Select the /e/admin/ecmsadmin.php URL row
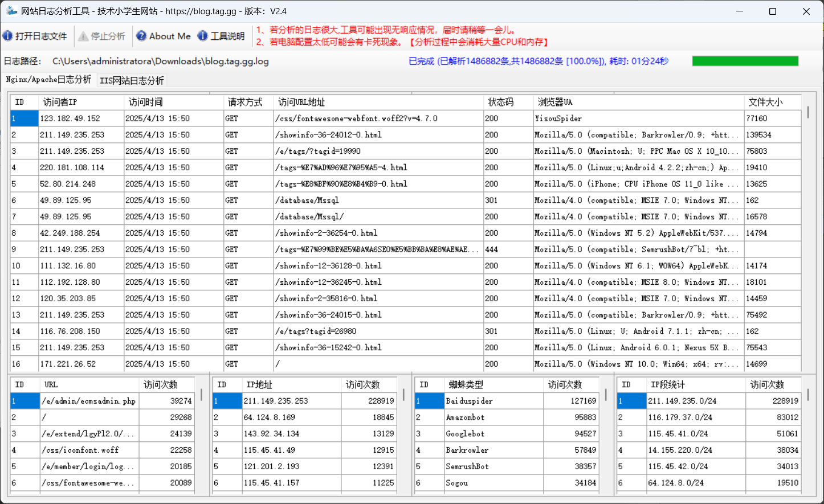 tap(88, 401)
